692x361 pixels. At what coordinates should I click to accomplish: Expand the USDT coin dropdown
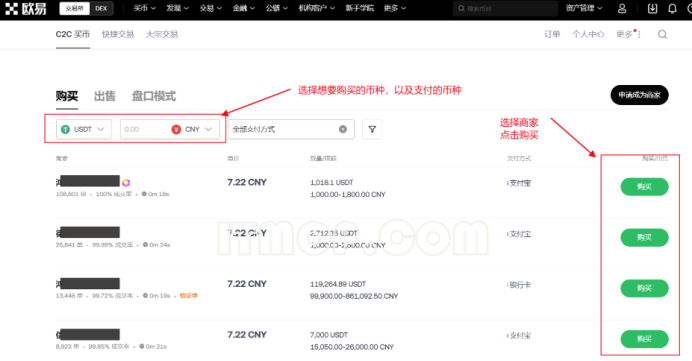point(84,129)
